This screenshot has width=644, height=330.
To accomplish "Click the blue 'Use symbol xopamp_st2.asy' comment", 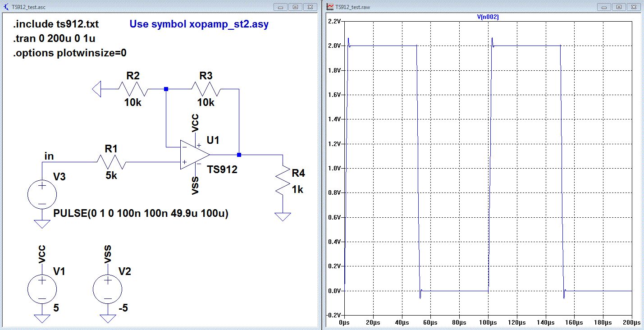I will 199,24.
